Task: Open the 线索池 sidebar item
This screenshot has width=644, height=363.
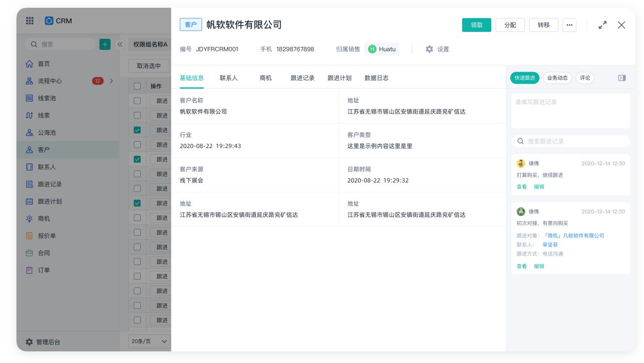Action: [47, 98]
